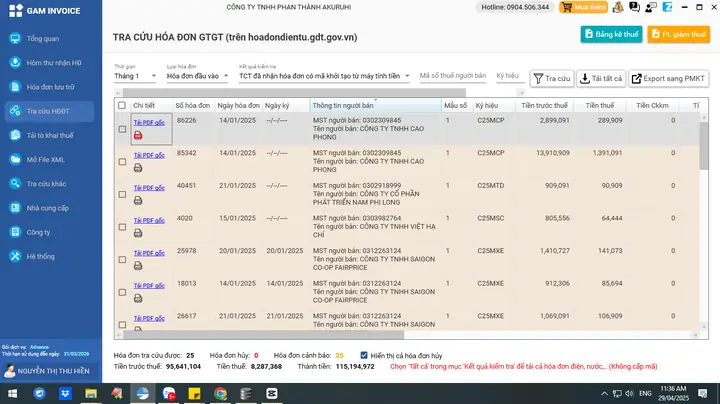Viewport: 720px width, 404px height.
Task: Go to Hóa đơn lưu trữ in sidebar
Action: pyautogui.click(x=50, y=87)
